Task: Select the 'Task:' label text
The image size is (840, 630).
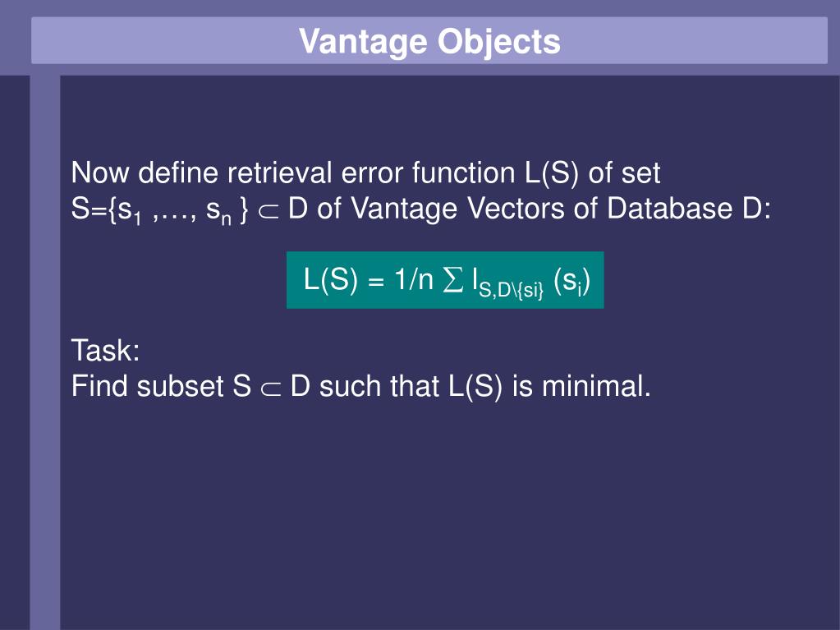Action: pyautogui.click(x=106, y=351)
